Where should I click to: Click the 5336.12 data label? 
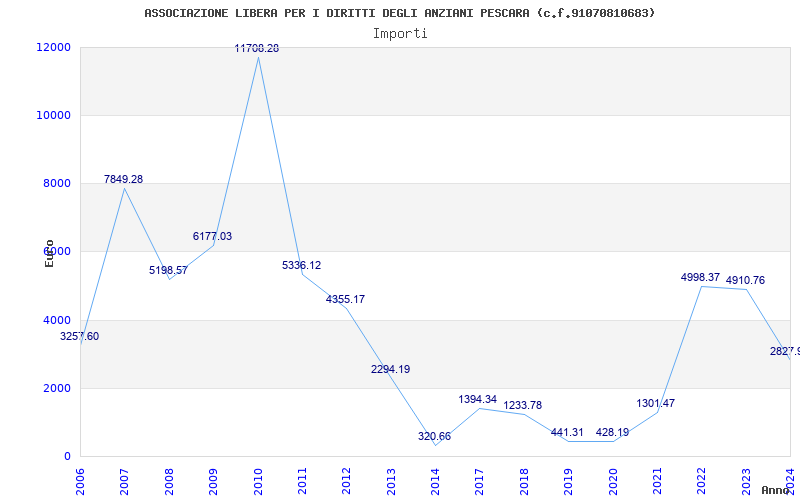tap(302, 266)
